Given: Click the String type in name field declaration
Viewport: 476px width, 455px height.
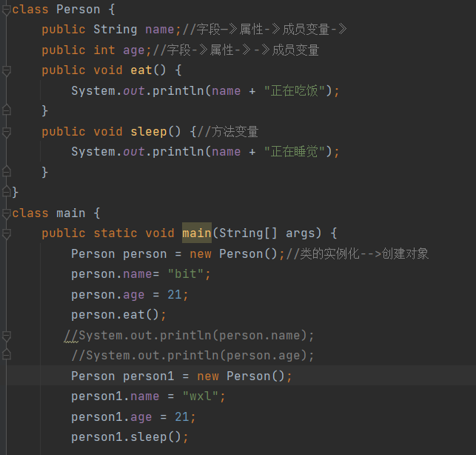Looking at the screenshot, I should [x=115, y=30].
